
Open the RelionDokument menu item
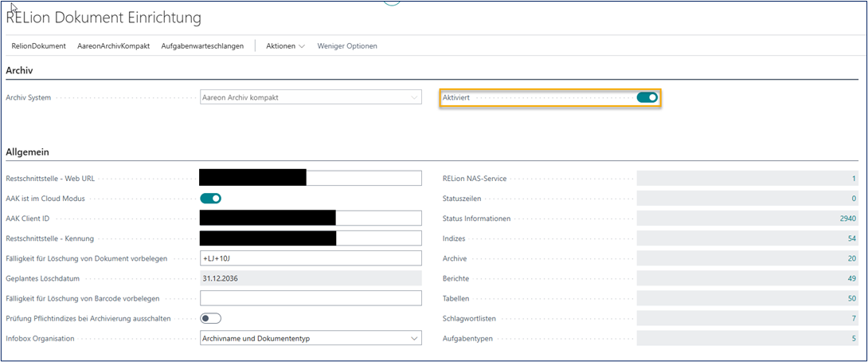[x=38, y=46]
